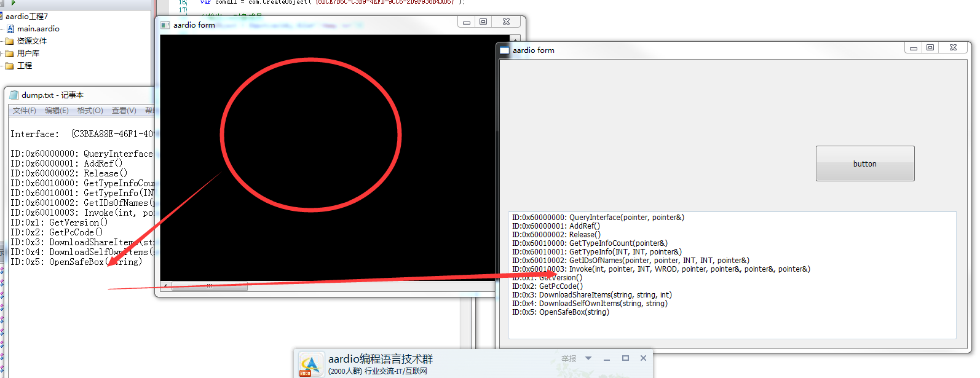This screenshot has width=980, height=378.
Task: Select the aardio工程7 project root node
Action: pyautogui.click(x=26, y=17)
